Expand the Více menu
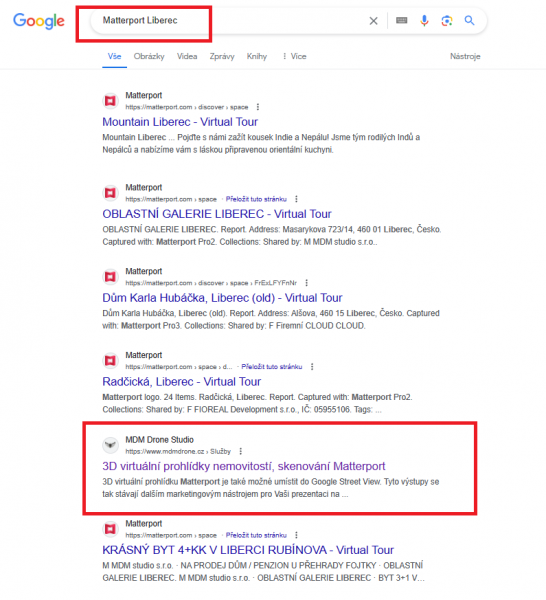The image size is (546, 600). 294,56
